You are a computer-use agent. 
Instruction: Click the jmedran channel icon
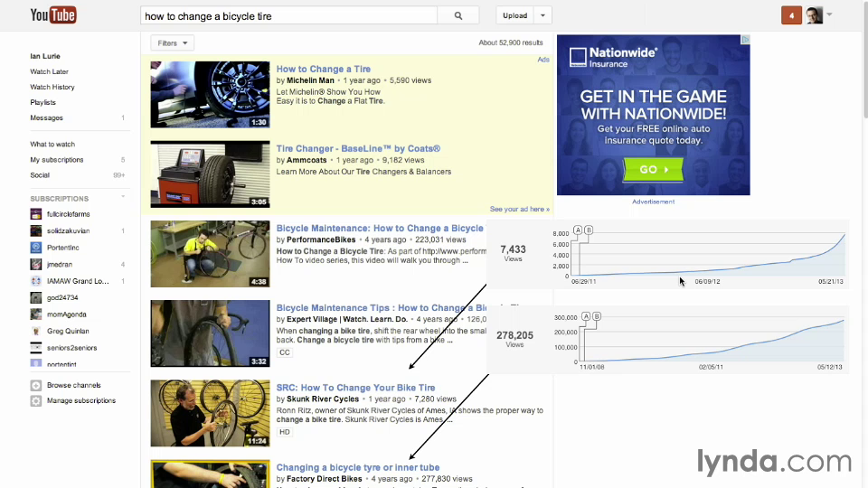[x=36, y=265]
